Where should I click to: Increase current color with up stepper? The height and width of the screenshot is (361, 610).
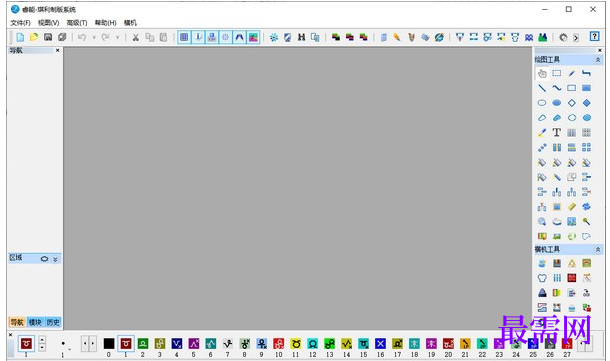pos(42,340)
